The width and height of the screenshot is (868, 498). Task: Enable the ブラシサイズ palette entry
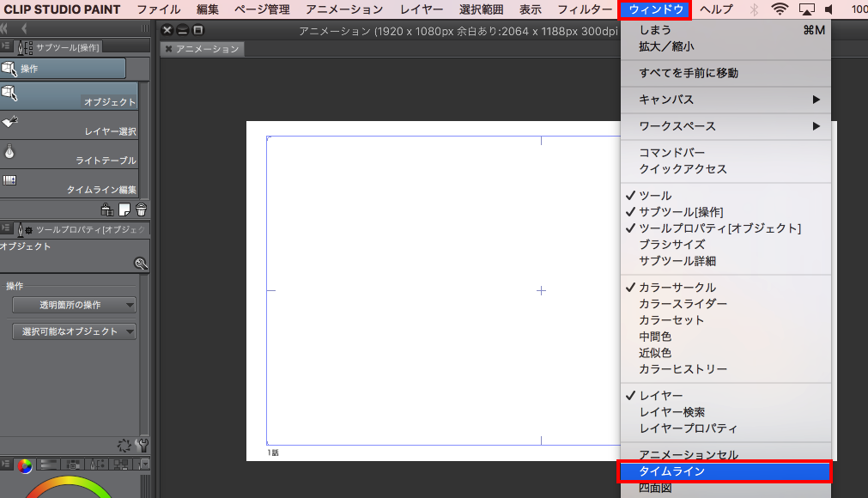point(725,245)
